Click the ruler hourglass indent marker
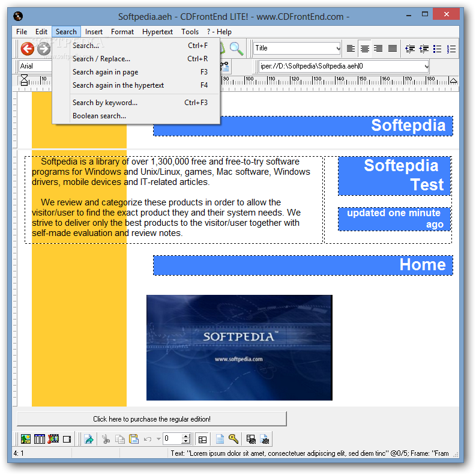476x475 pixels. pyautogui.click(x=24, y=80)
